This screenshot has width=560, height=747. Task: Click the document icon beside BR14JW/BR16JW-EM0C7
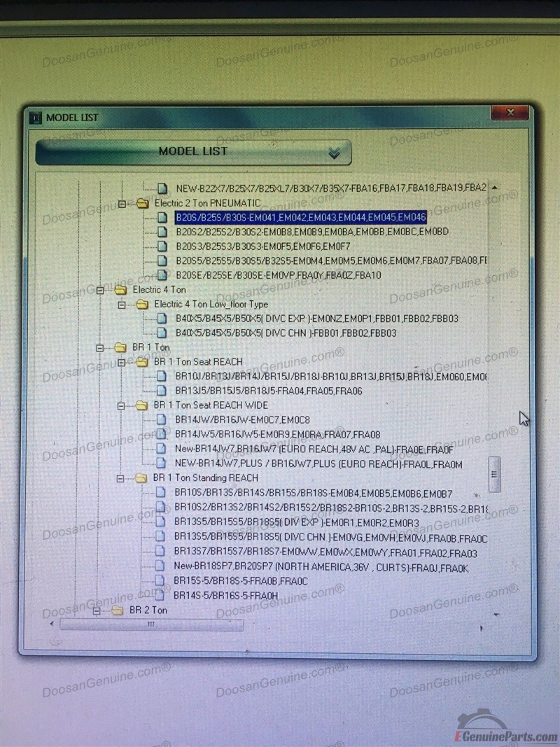pos(161,420)
